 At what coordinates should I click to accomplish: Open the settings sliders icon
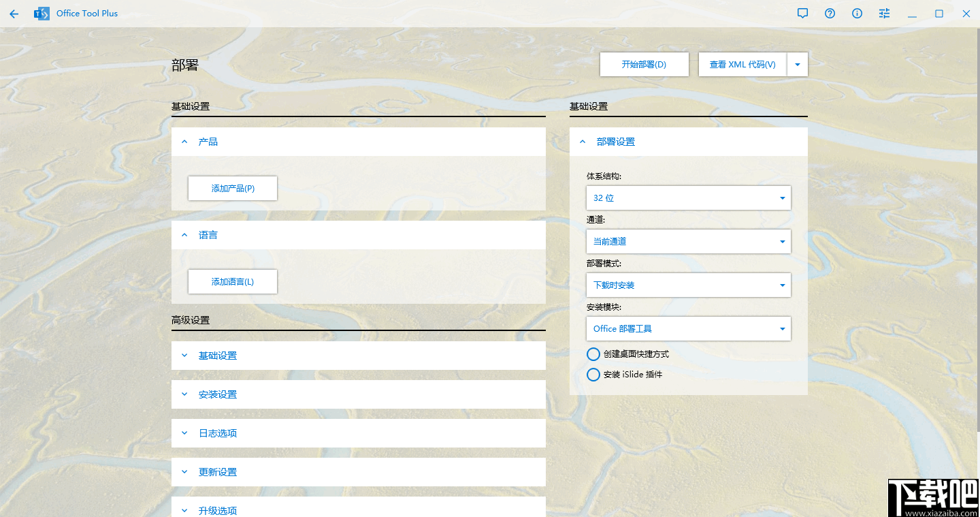(x=883, y=13)
